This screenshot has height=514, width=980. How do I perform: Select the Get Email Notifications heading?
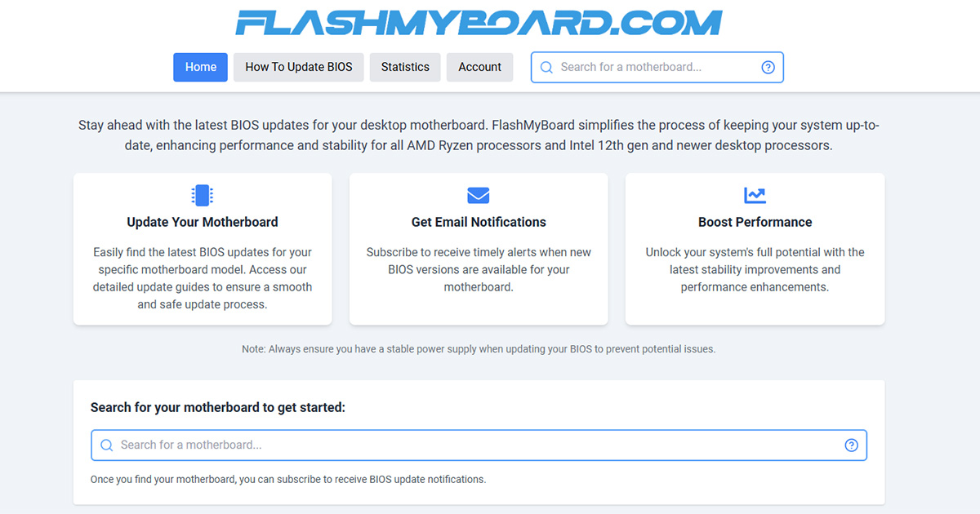[x=479, y=222]
